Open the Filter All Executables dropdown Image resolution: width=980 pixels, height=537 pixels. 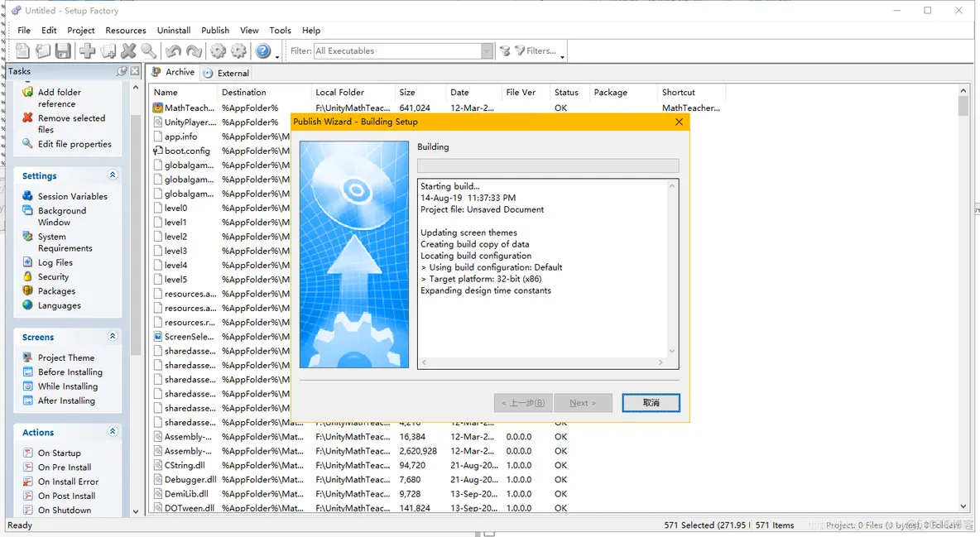click(487, 51)
